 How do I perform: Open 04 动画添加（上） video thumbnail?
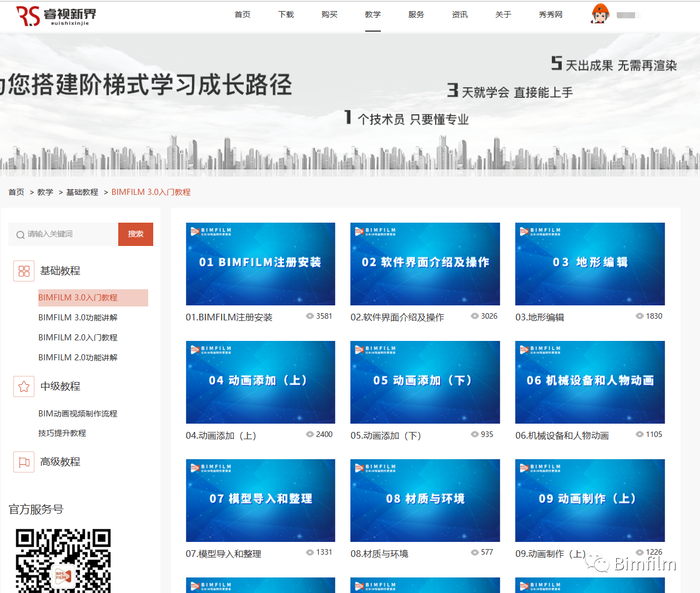click(x=260, y=382)
